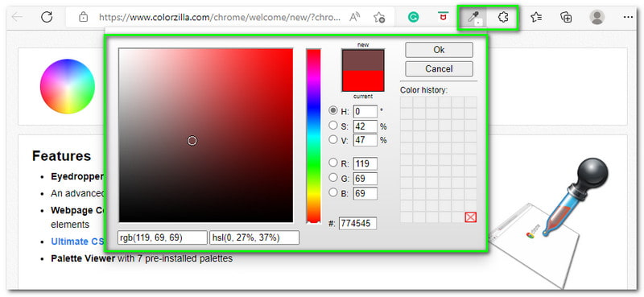Clear color history with the red X icon

pos(471,217)
